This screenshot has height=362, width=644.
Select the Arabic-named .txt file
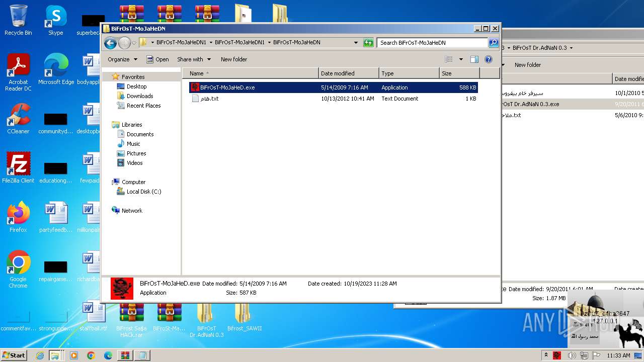[333, 99]
